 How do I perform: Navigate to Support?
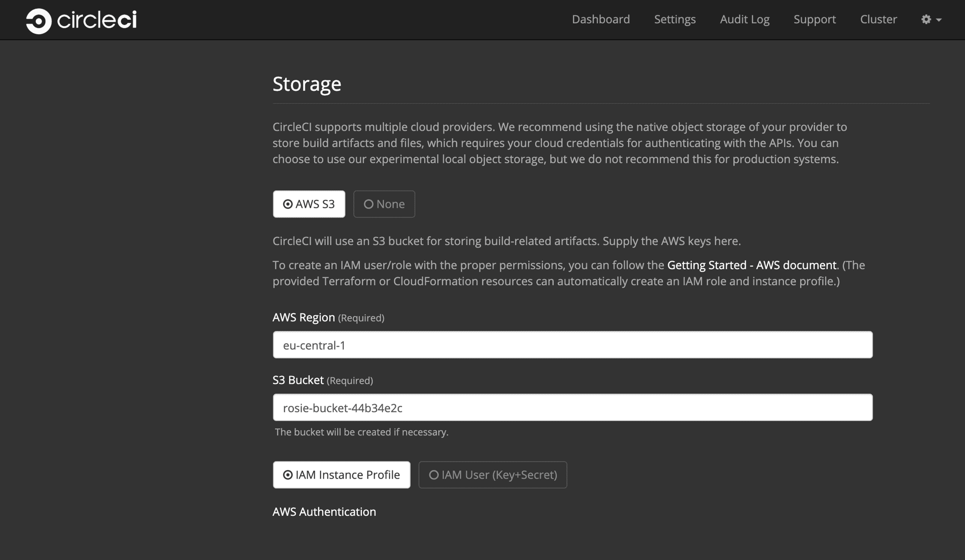point(814,20)
